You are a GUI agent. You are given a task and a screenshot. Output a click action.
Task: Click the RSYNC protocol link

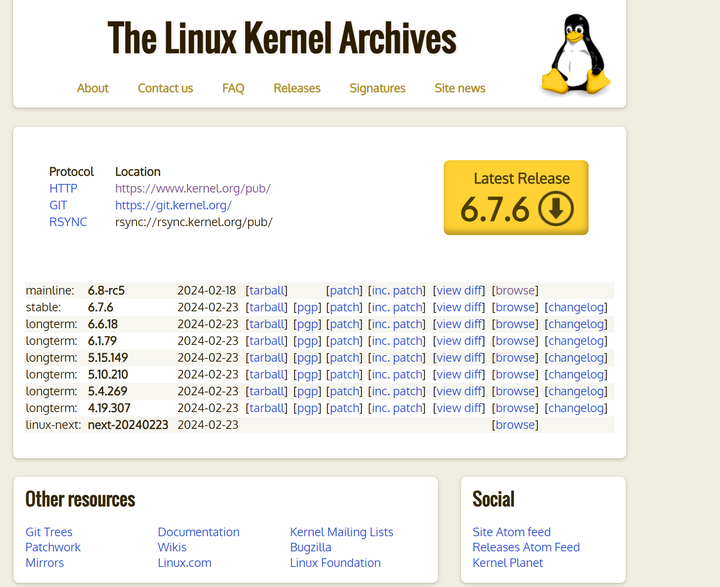68,222
